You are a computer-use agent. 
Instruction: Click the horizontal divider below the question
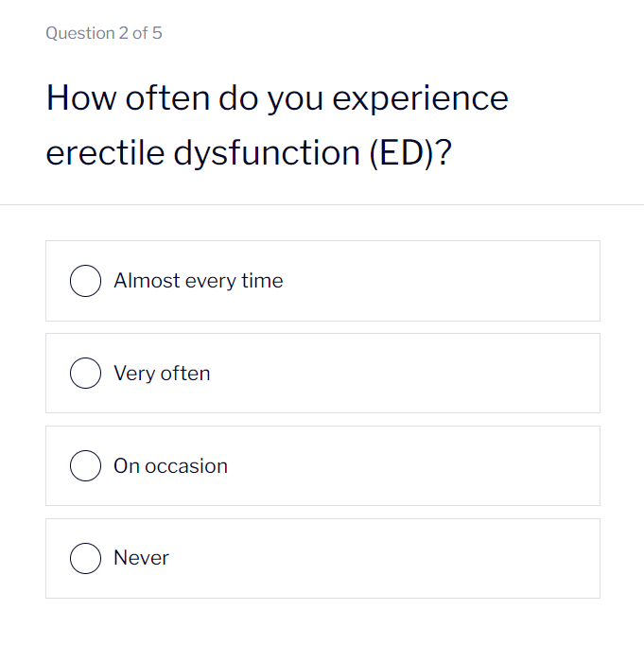click(x=322, y=204)
